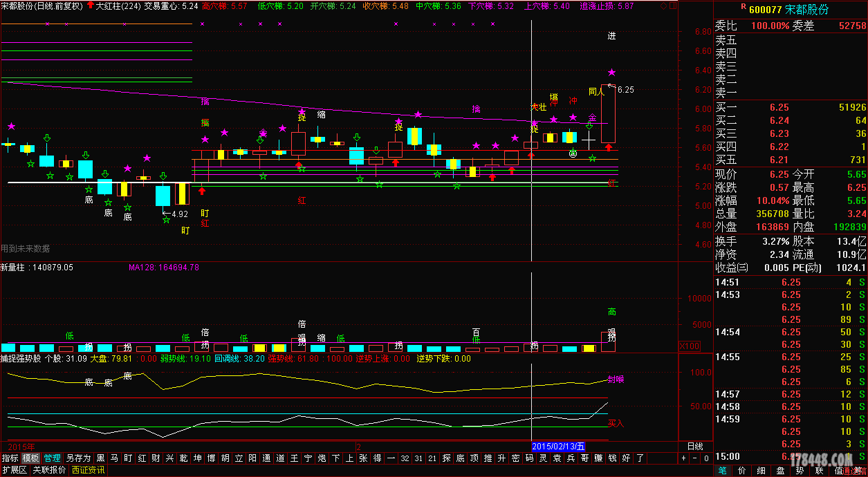Screen dimensions: 868x477
Task: Click the minus zoom button beside 日线
Action: pos(695,458)
